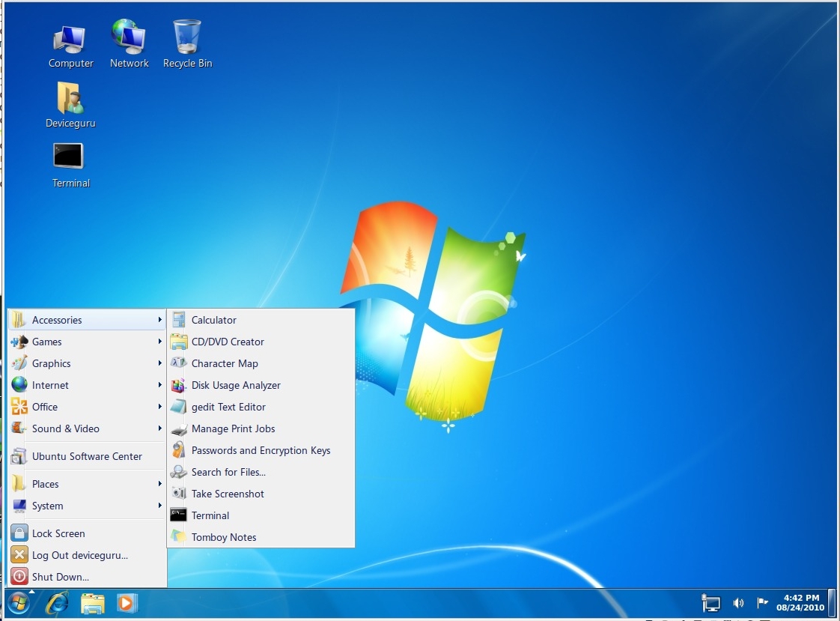Click the network tray icon

click(710, 603)
